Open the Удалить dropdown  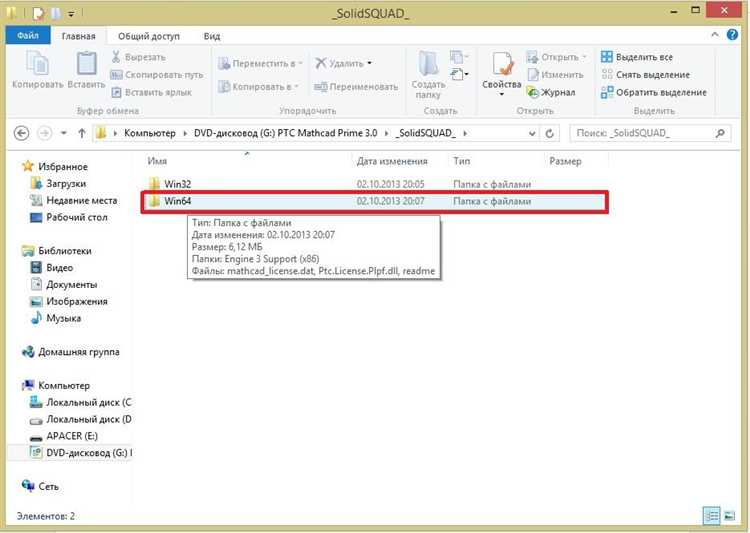point(343,63)
